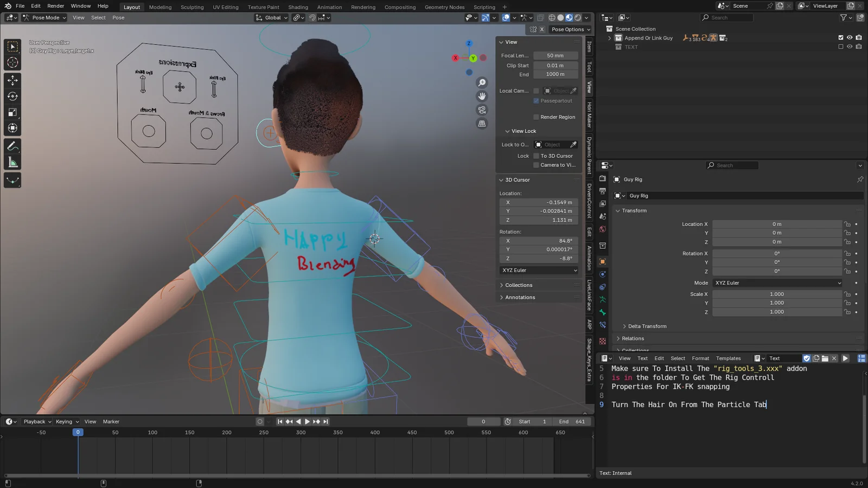The width and height of the screenshot is (868, 488).
Task: Run the script with the play icon
Action: [845, 358]
